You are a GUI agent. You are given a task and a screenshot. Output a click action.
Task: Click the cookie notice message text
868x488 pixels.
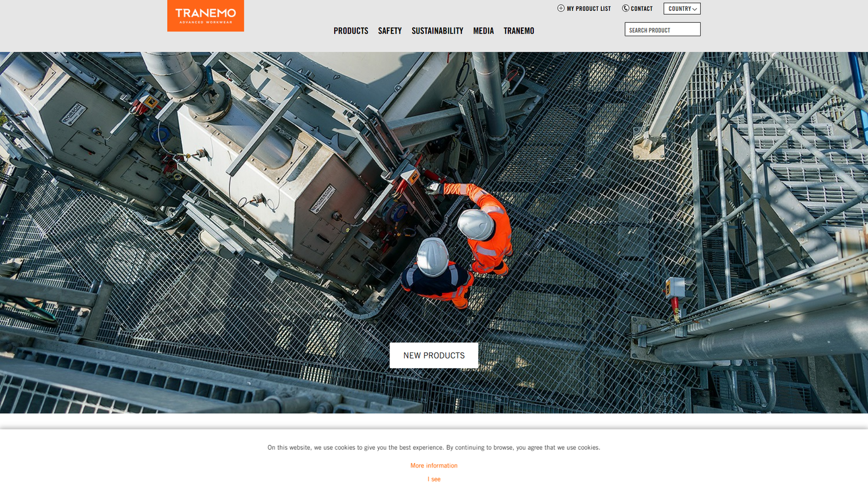(433, 448)
